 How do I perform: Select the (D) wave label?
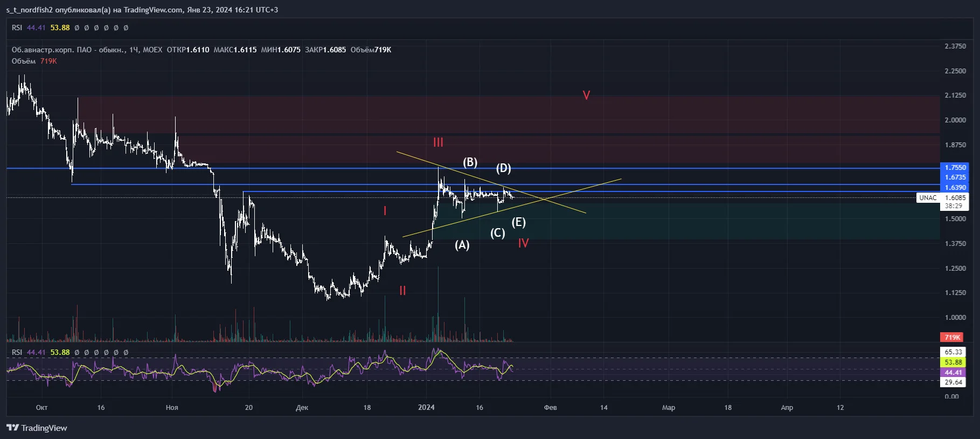click(503, 168)
